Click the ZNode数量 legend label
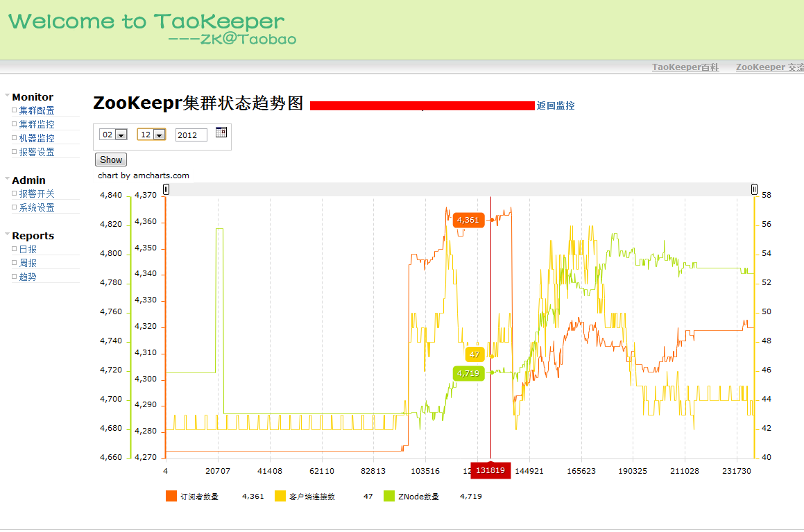 tap(418, 497)
